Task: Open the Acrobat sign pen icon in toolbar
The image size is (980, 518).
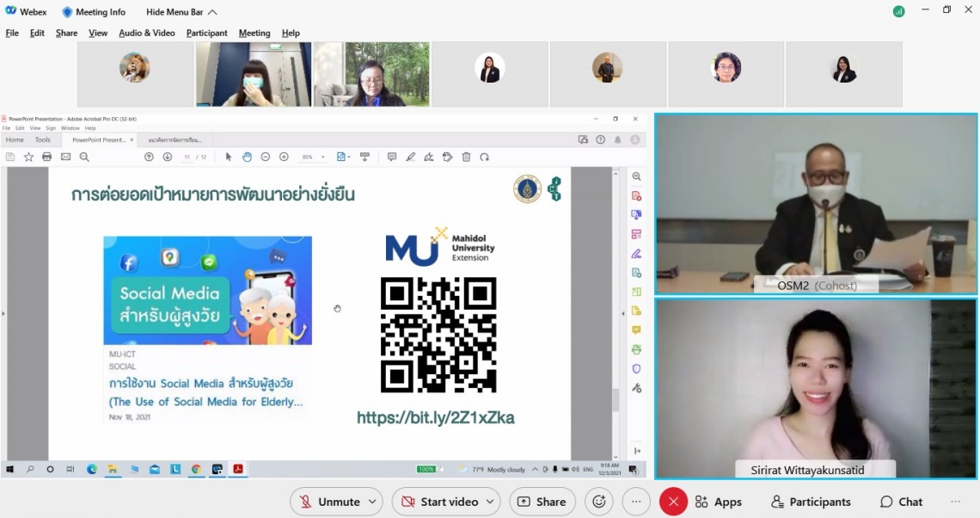Action: 429,157
